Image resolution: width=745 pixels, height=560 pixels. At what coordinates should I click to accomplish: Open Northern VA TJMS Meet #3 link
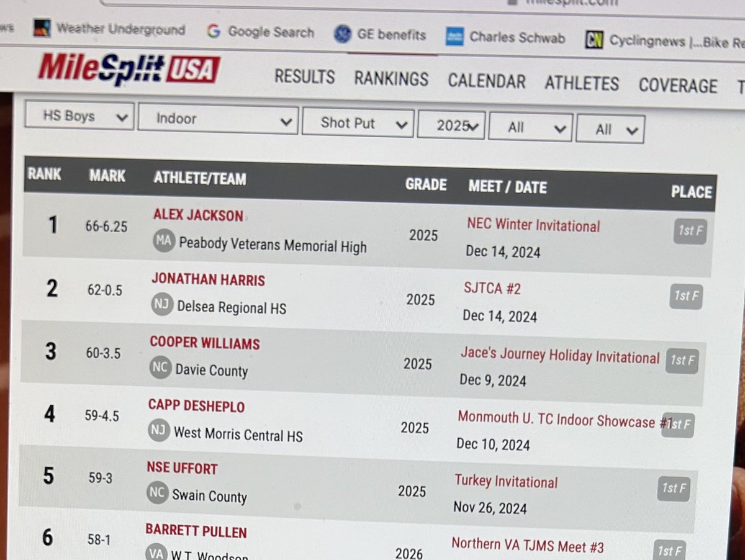527,546
